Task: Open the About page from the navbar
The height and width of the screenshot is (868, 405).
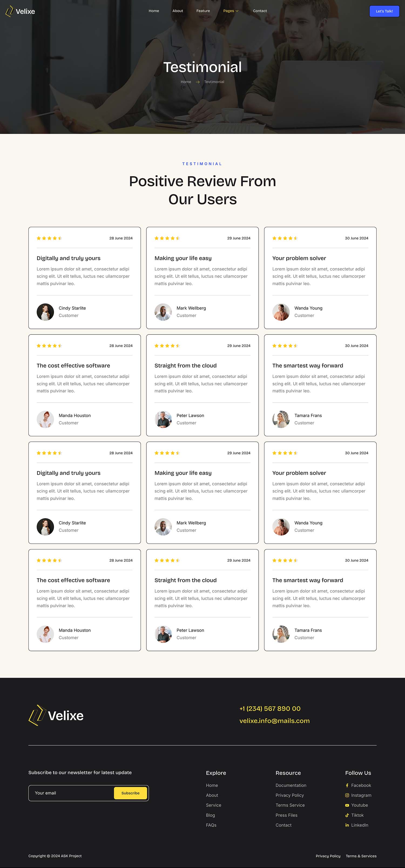Action: pos(178,11)
